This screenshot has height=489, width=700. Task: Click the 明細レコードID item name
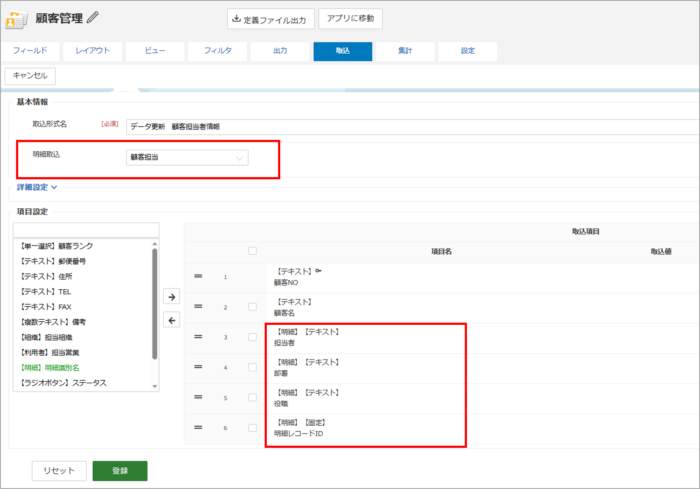(x=298, y=434)
